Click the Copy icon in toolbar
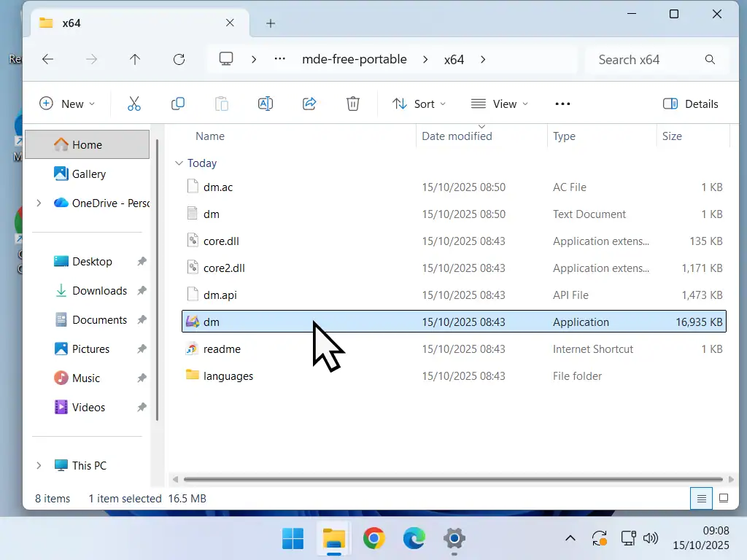This screenshot has width=747, height=560. [178, 104]
